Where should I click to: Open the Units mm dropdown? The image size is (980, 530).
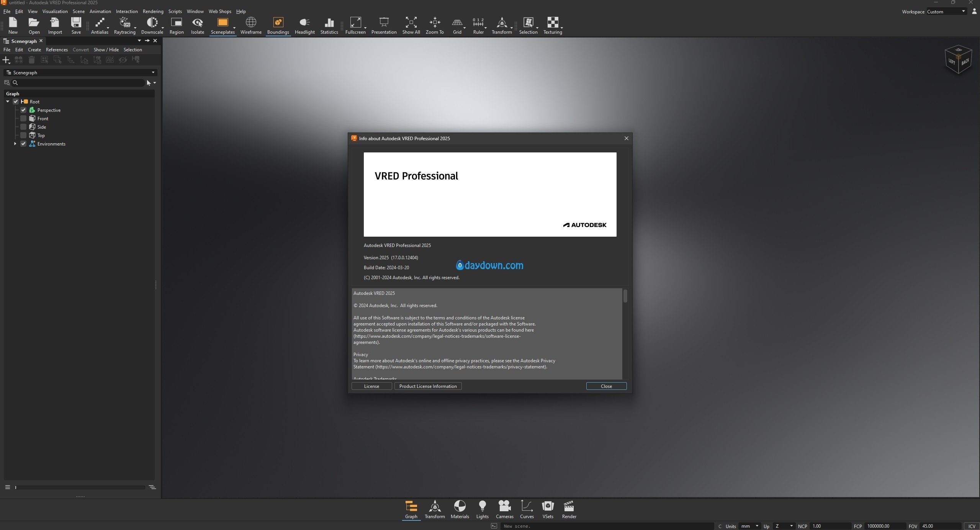[749, 526]
